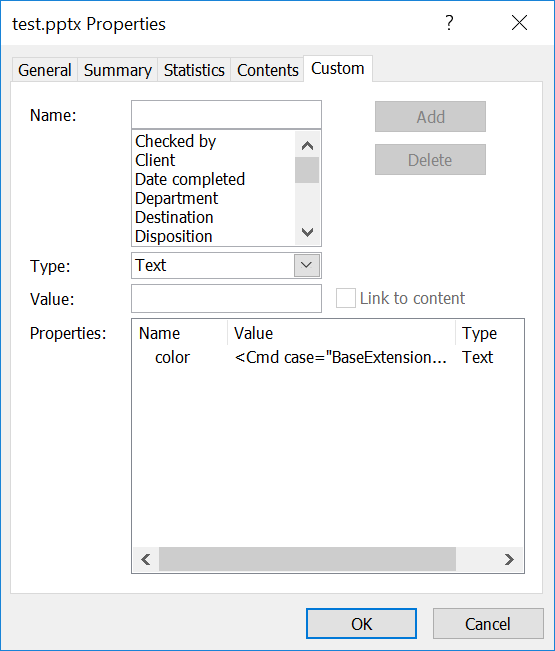The height and width of the screenshot is (651, 555).
Task: Click the name list scroll-down arrow
Action: coord(307,232)
